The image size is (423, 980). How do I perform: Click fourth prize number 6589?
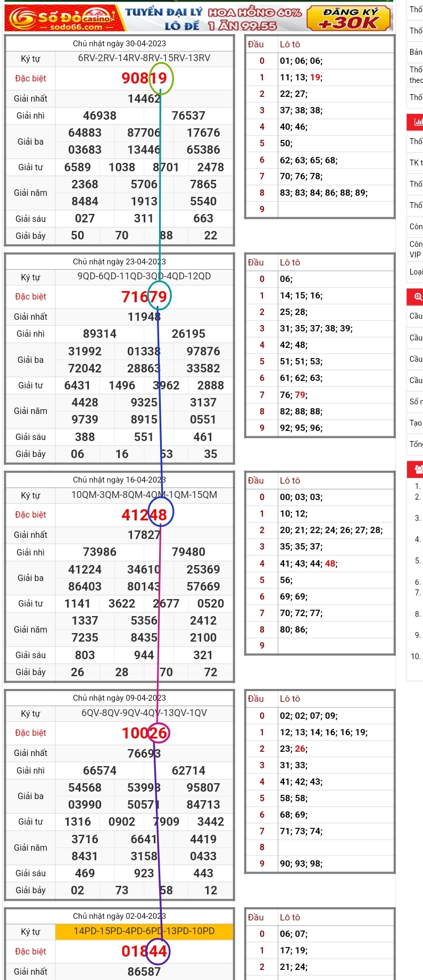78,167
